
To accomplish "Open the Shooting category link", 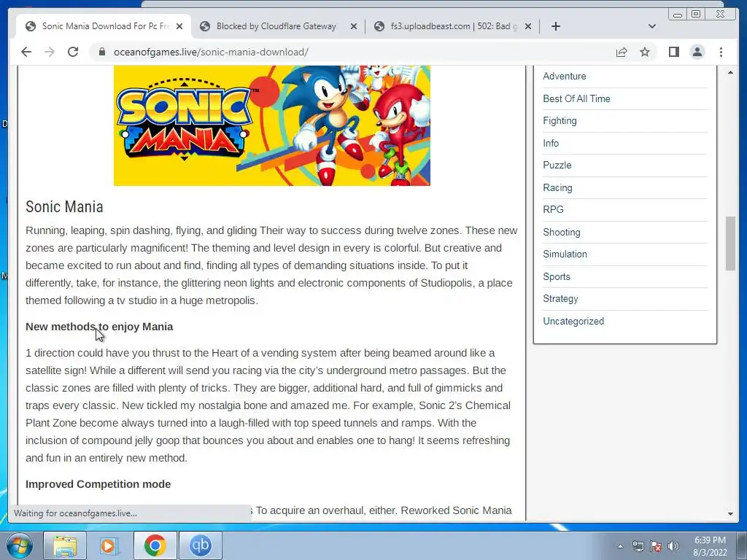I will [562, 232].
